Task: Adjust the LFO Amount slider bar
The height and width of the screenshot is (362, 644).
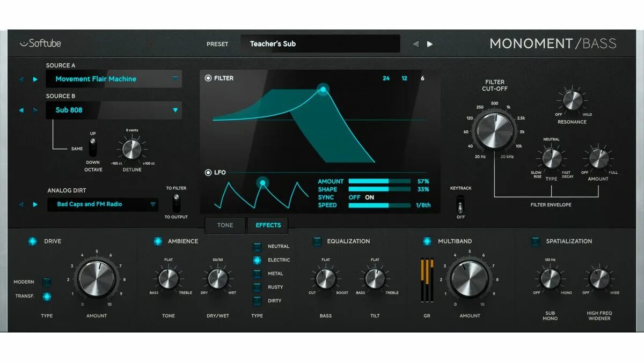Action: [379, 181]
